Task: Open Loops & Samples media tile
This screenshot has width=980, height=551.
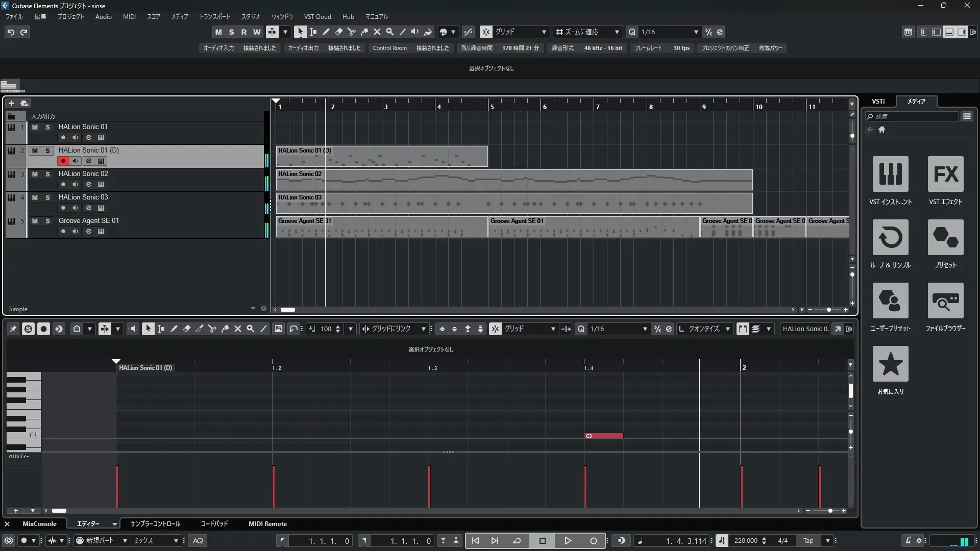Action: 890,238
